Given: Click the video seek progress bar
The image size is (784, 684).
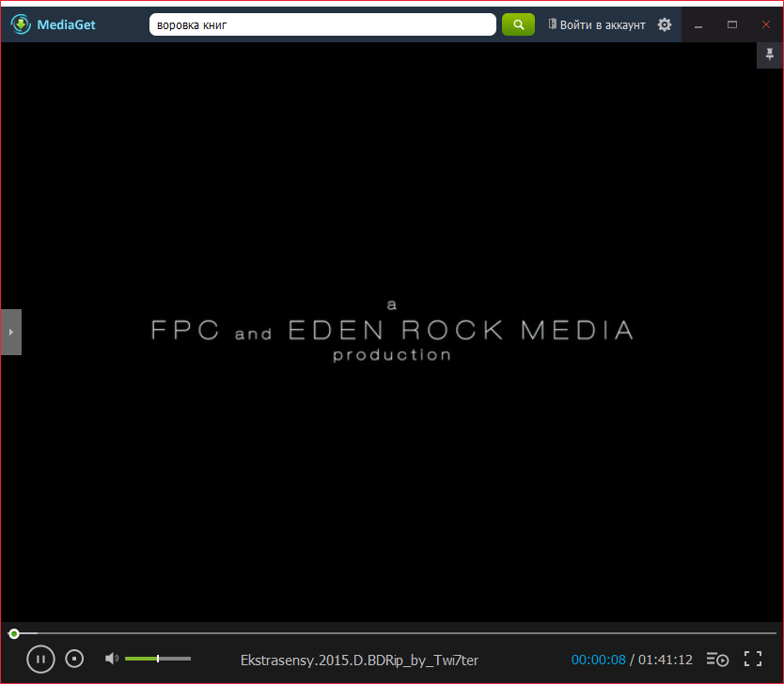Looking at the screenshot, I should click(x=392, y=633).
